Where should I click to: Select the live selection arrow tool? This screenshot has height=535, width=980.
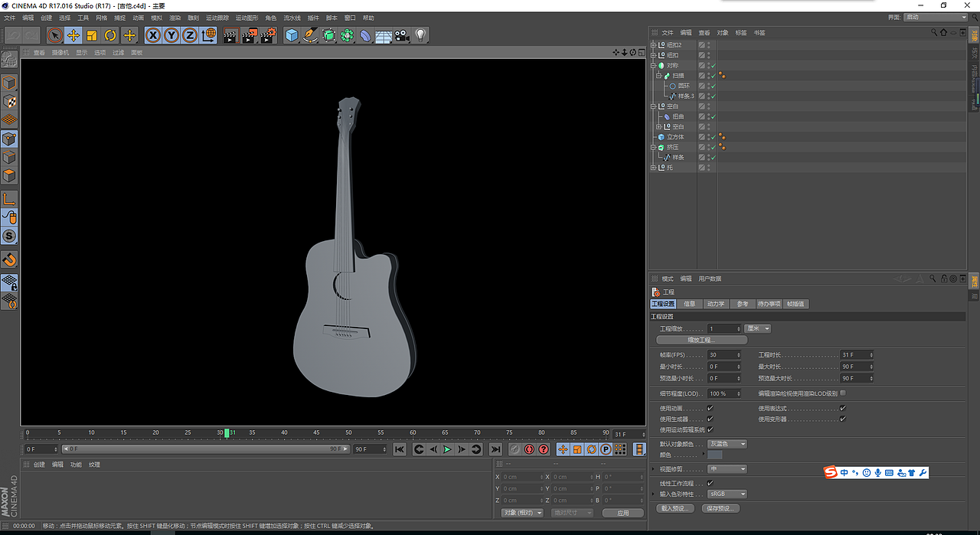pyautogui.click(x=55, y=35)
